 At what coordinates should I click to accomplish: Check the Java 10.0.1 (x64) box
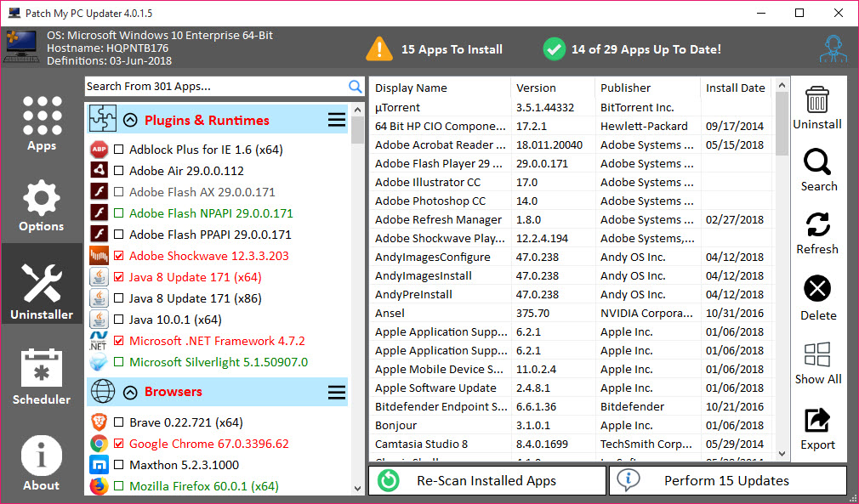pyautogui.click(x=118, y=320)
